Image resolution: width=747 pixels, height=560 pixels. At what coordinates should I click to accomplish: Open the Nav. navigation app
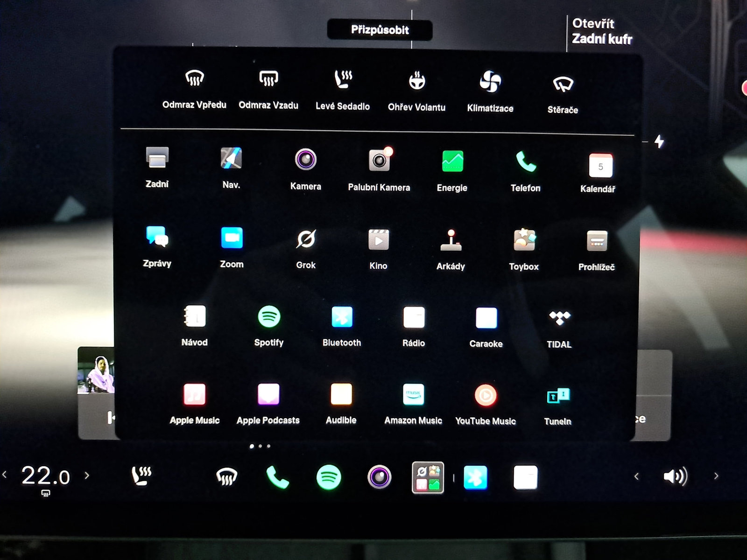pos(231,168)
